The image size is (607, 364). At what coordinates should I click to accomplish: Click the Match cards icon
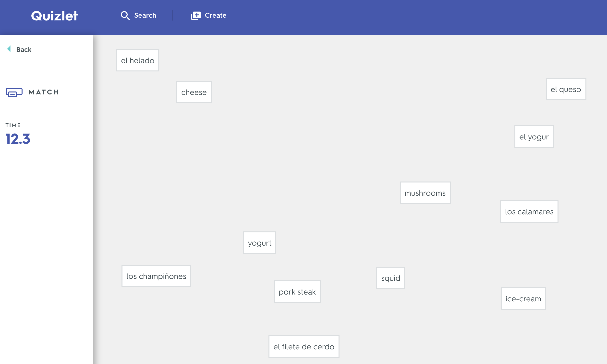[x=14, y=92]
